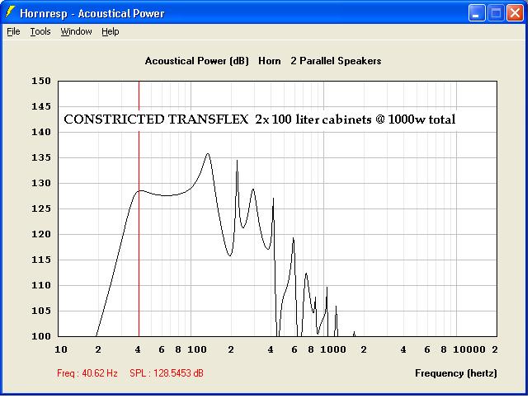Click the 1000 Hz x-axis label
Screen dimensions: 532x398
click(x=333, y=349)
